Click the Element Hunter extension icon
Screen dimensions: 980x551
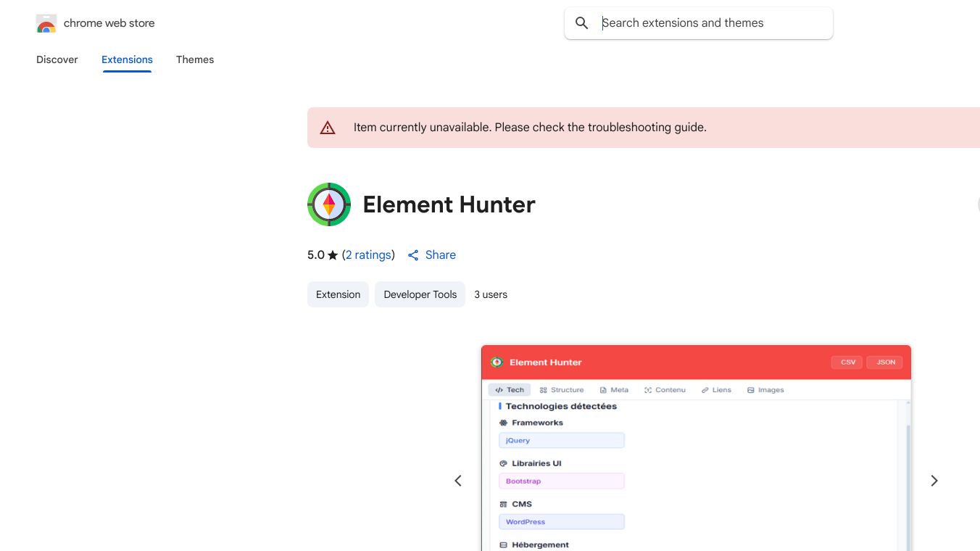point(329,204)
